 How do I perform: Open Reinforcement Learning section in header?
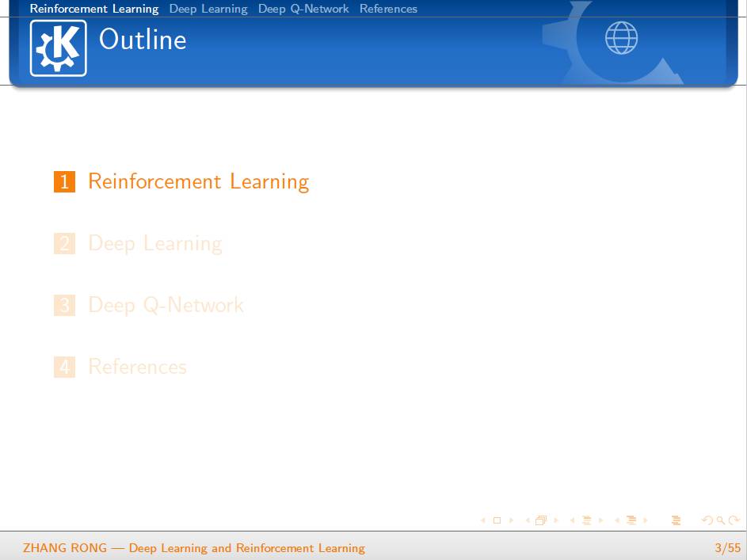coord(93,9)
